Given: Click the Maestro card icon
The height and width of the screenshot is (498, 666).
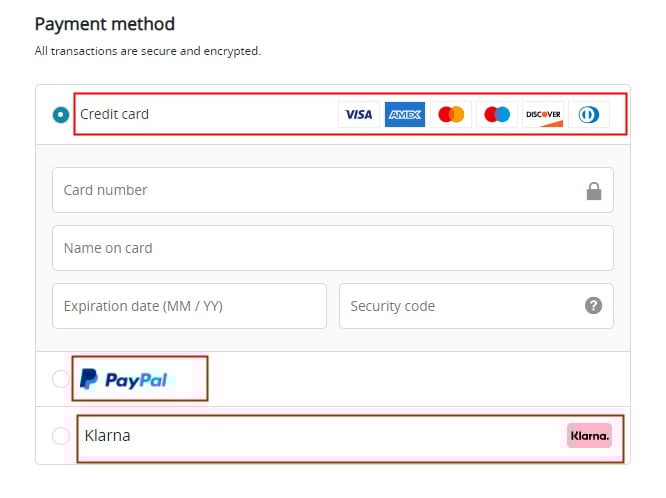Looking at the screenshot, I should (x=497, y=115).
